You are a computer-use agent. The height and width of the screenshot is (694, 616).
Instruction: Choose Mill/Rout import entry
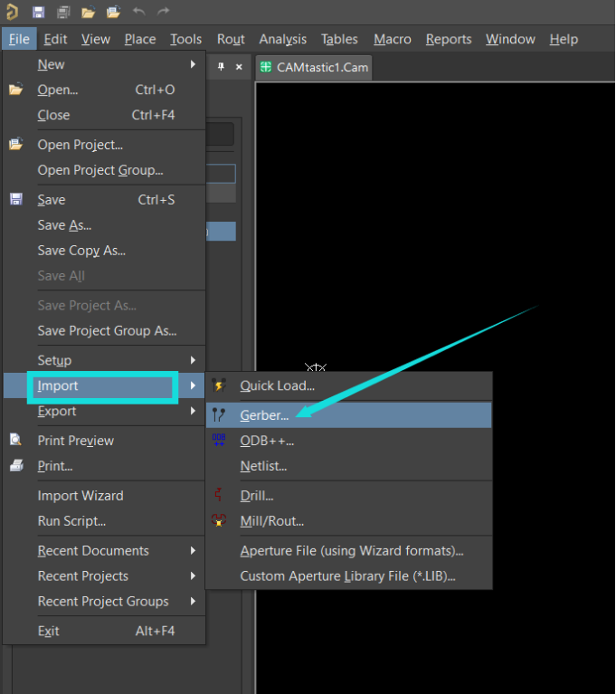tap(271, 521)
